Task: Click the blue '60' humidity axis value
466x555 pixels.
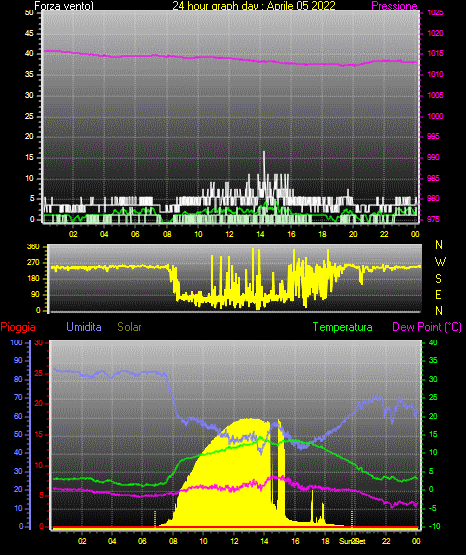Action: (18, 416)
